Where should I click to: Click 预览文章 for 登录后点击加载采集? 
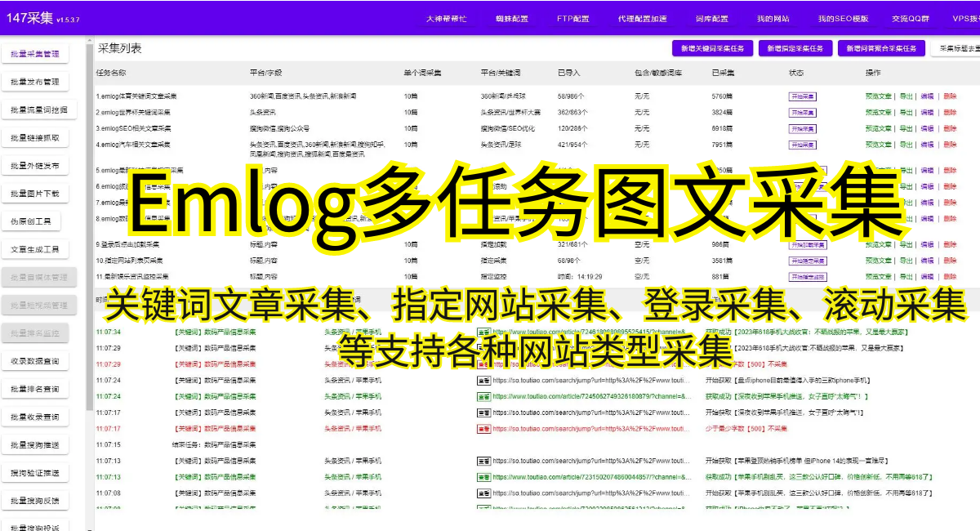pyautogui.click(x=878, y=244)
